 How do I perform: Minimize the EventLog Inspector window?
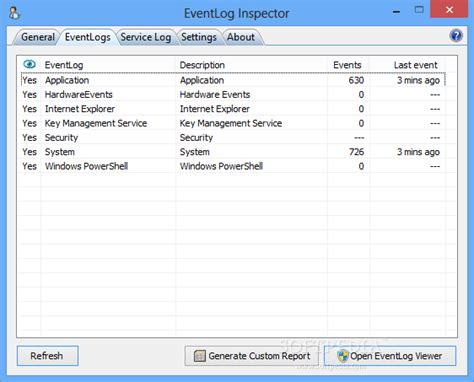[x=396, y=11]
